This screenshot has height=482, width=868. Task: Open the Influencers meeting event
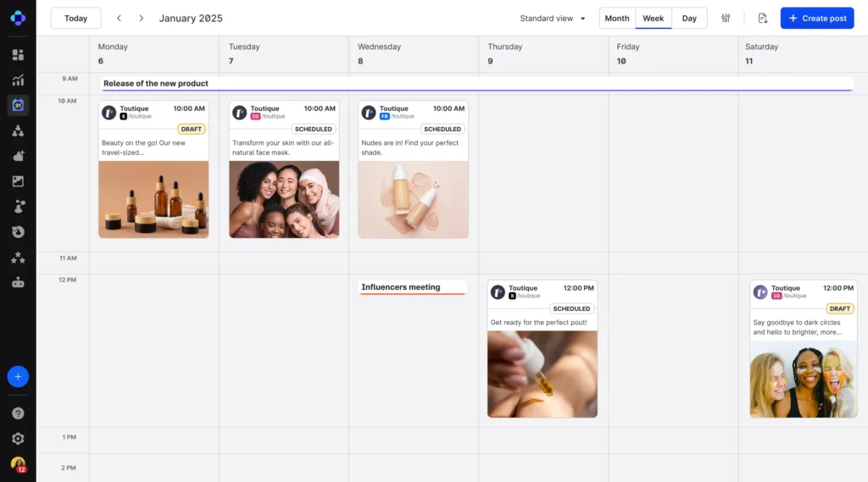[x=413, y=288]
